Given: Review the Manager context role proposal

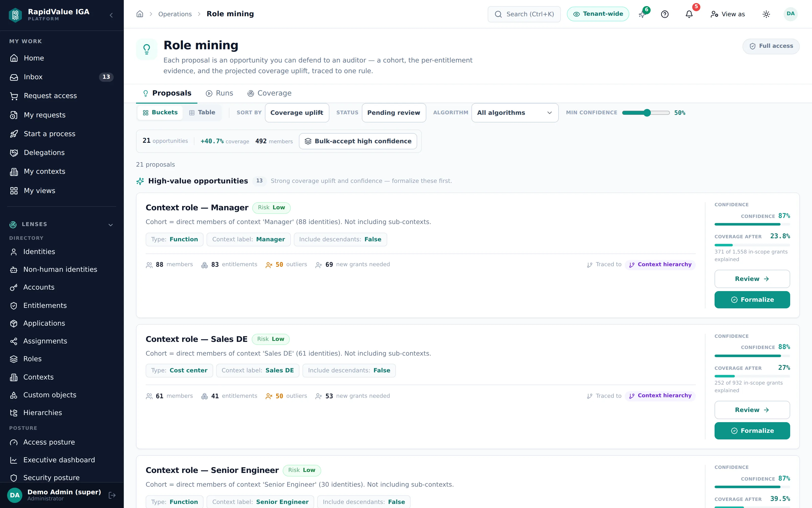Looking at the screenshot, I should (752, 279).
